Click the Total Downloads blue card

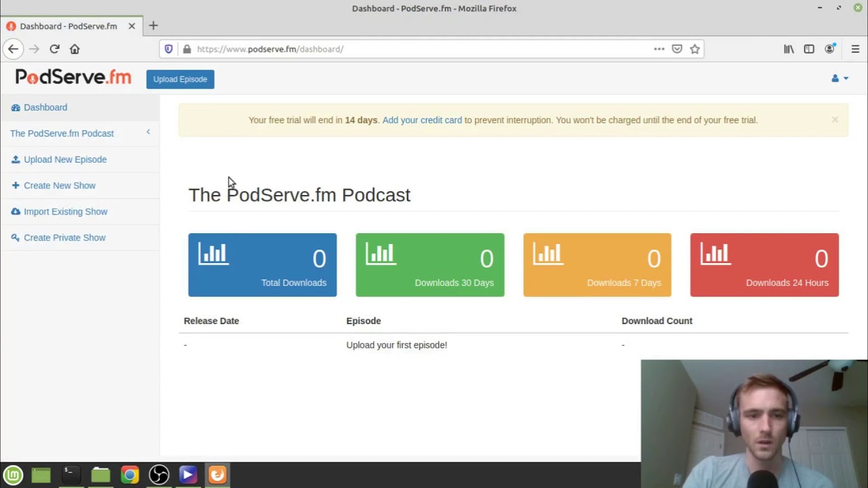[x=262, y=265]
